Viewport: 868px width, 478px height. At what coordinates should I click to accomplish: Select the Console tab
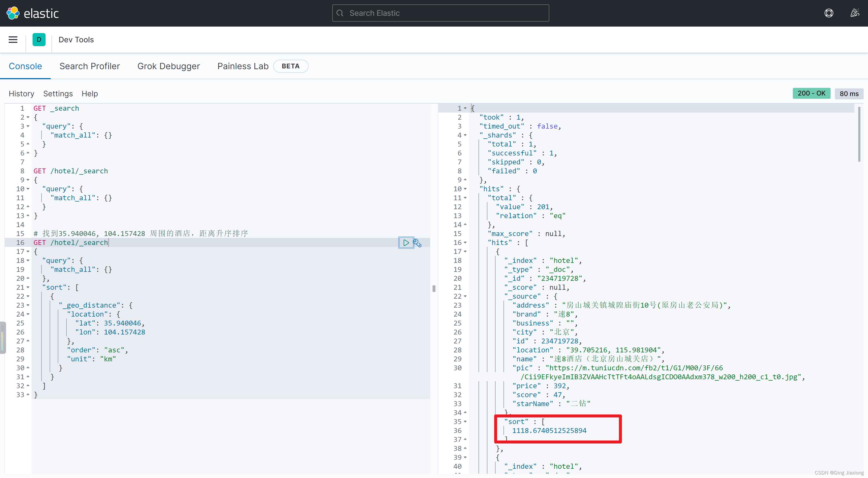(25, 65)
